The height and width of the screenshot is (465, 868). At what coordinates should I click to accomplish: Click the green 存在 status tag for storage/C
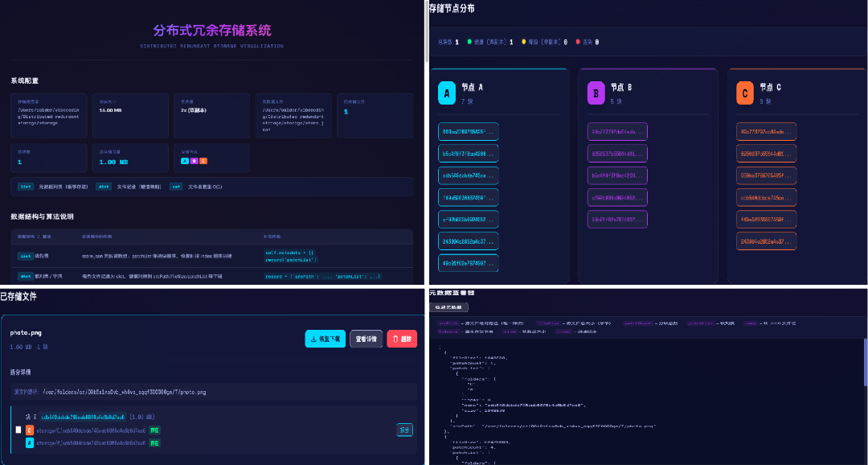[154, 430]
